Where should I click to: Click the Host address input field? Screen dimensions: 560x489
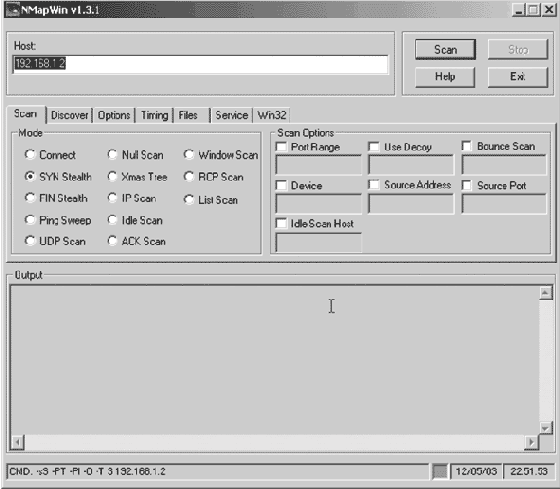point(200,64)
